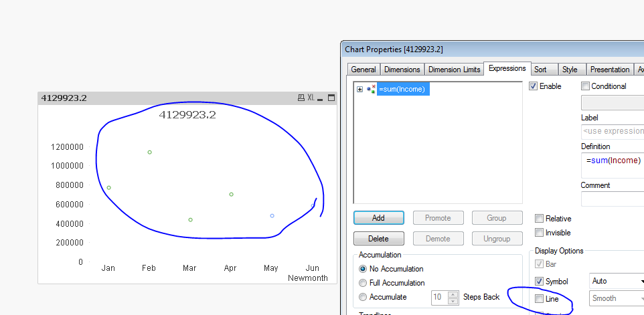The height and width of the screenshot is (315, 644).
Task: Click the print icon in chart caption
Action: coord(301,98)
